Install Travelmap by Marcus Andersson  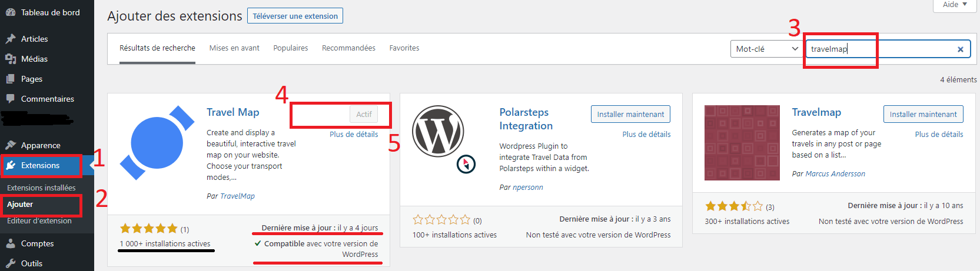pyautogui.click(x=923, y=114)
